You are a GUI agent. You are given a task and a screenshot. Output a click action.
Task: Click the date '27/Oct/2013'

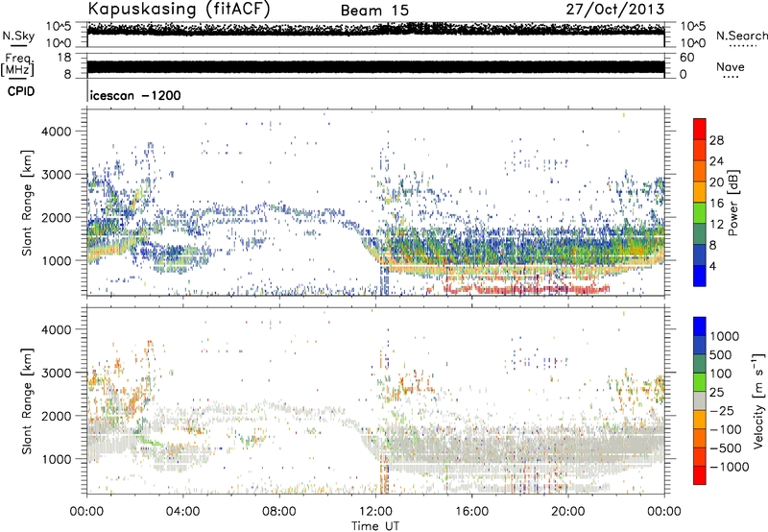point(615,10)
